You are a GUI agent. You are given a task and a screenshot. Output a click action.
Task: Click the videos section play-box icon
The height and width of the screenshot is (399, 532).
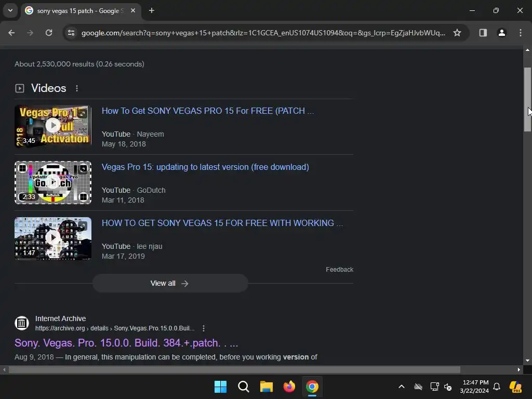click(20, 88)
